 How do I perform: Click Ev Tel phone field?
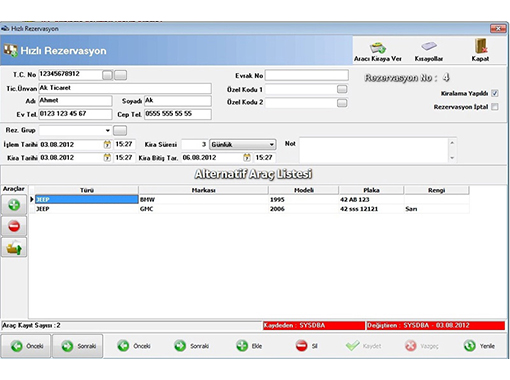pos(75,114)
